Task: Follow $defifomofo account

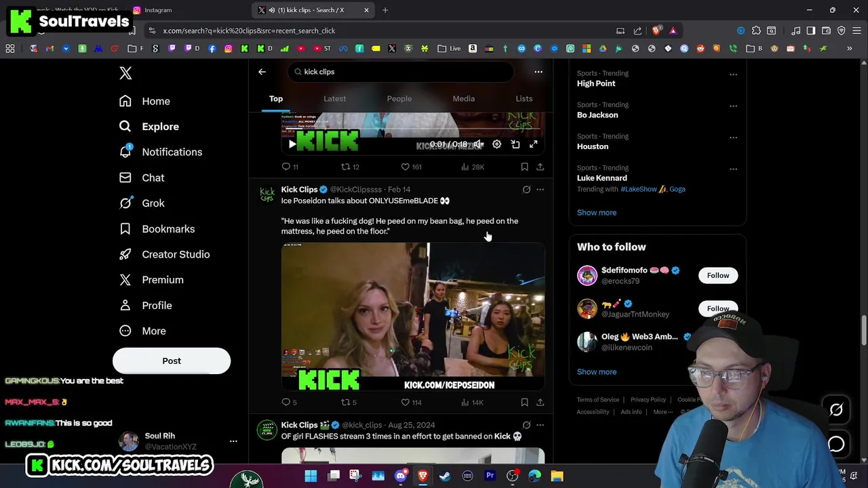Action: coord(717,275)
